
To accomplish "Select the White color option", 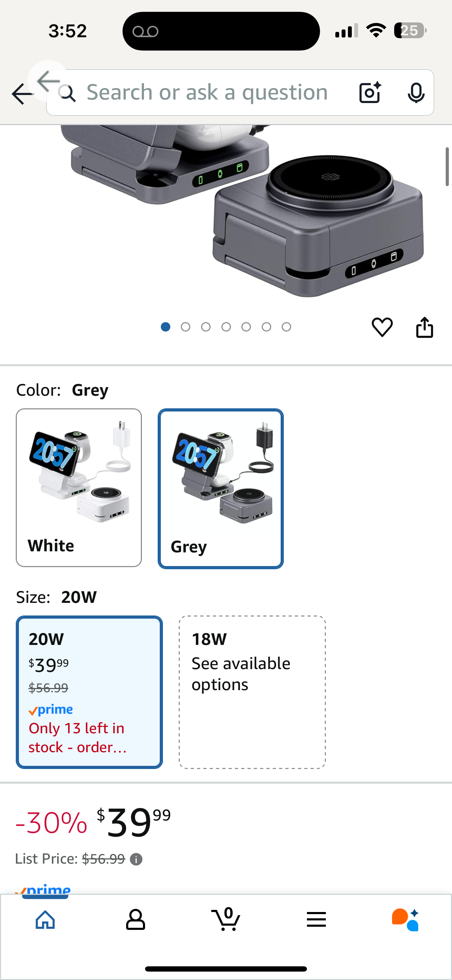I will pyautogui.click(x=79, y=488).
